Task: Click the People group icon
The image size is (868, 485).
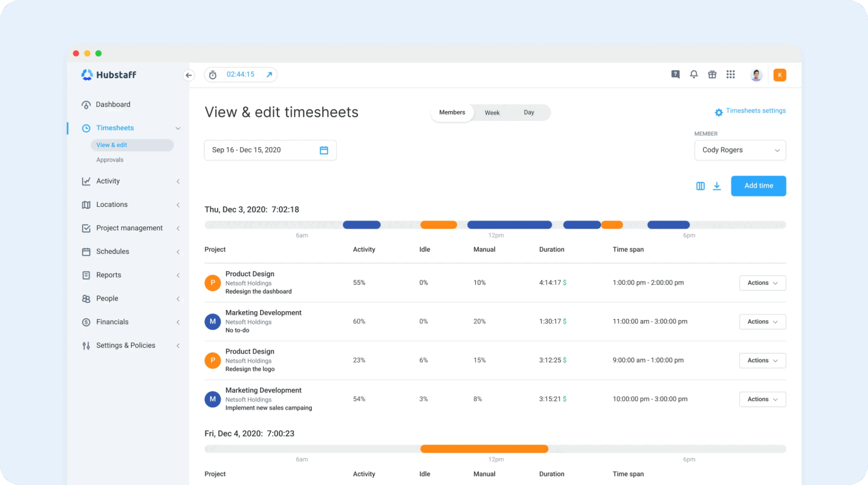Action: tap(86, 299)
